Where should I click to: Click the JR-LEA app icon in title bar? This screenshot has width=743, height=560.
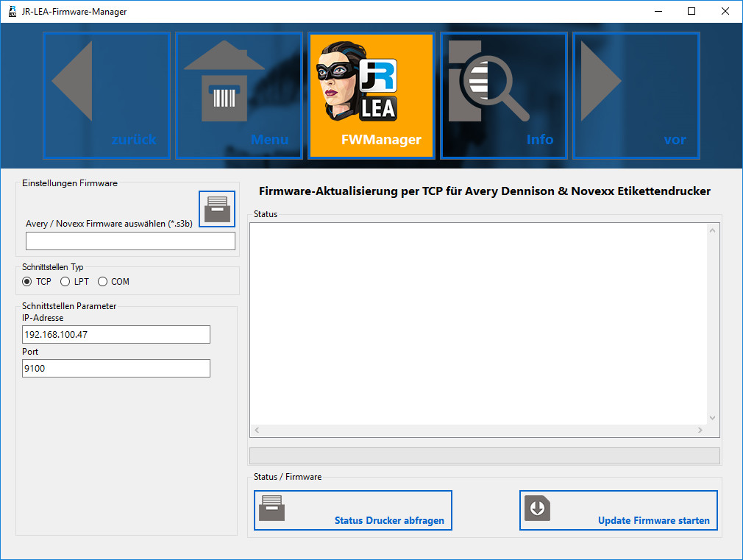pyautogui.click(x=12, y=11)
